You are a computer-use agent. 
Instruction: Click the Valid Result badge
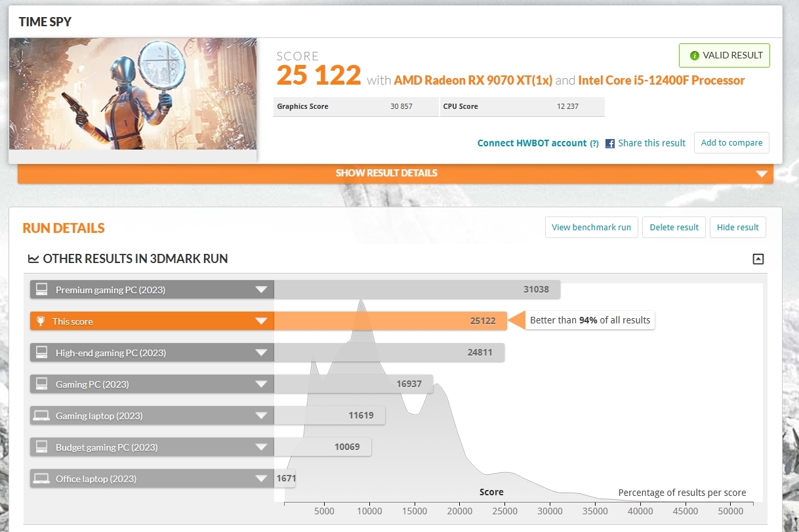tap(724, 56)
